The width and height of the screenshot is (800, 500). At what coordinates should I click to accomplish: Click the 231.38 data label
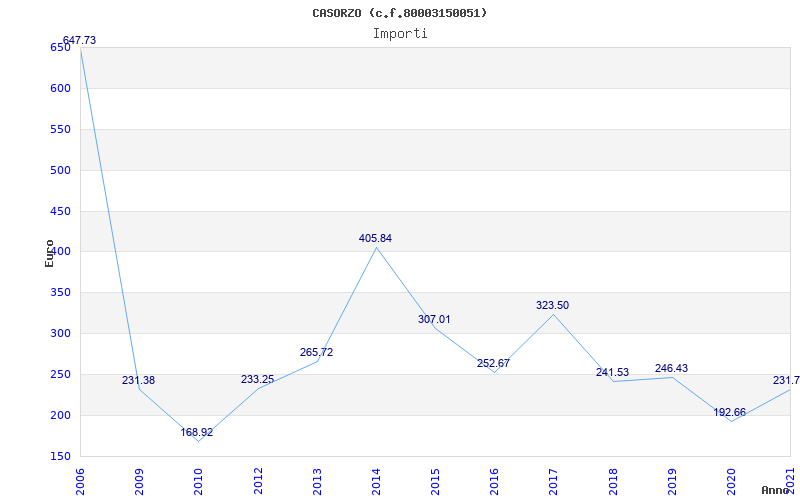point(138,380)
